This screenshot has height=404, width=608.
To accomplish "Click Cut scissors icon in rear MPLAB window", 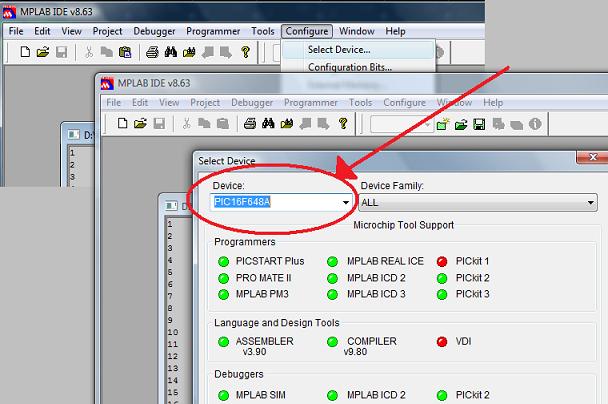I will pos(89,52).
